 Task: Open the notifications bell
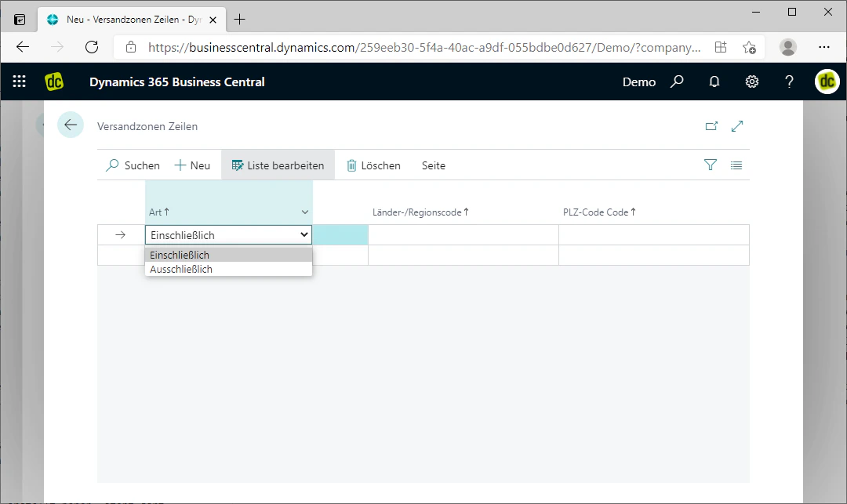[x=714, y=82]
